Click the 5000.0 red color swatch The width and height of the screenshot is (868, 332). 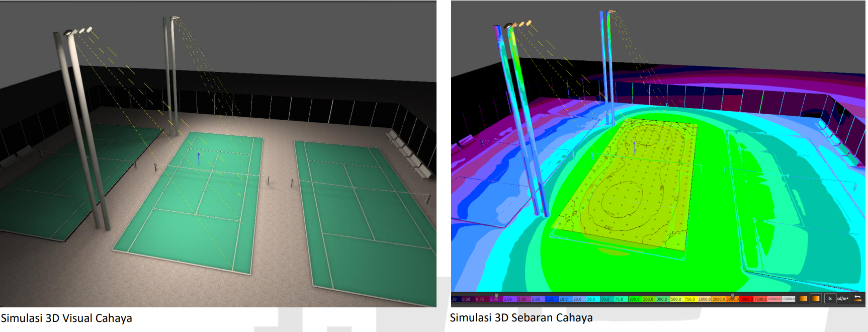746,299
